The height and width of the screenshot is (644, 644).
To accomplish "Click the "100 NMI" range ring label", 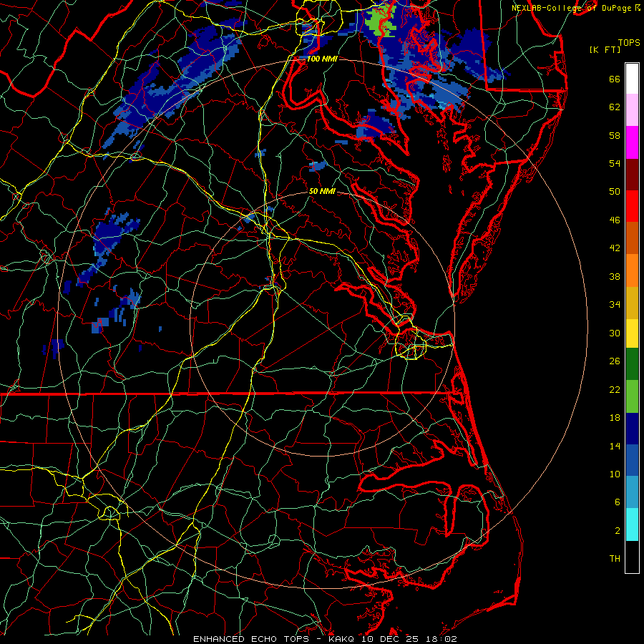I will 322,59.
